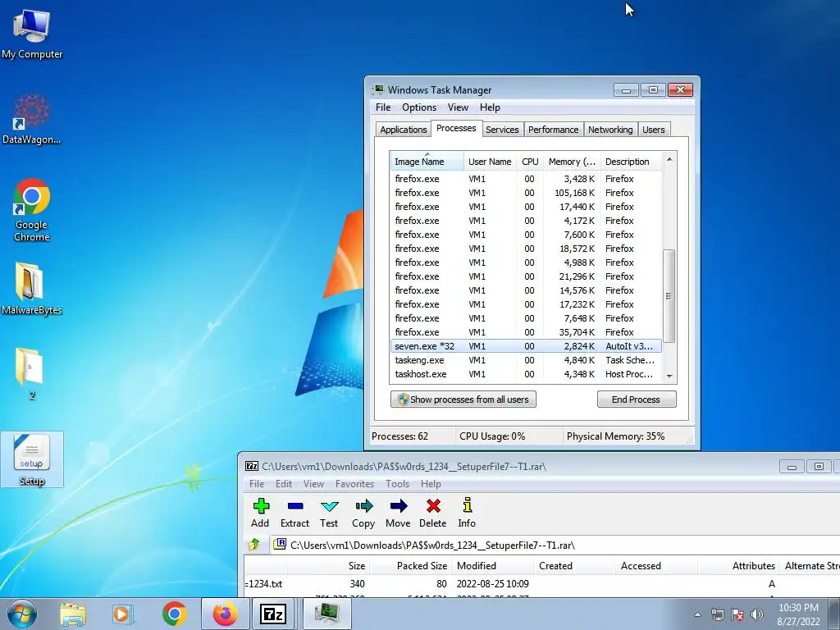Click Show processes from all users

(463, 399)
